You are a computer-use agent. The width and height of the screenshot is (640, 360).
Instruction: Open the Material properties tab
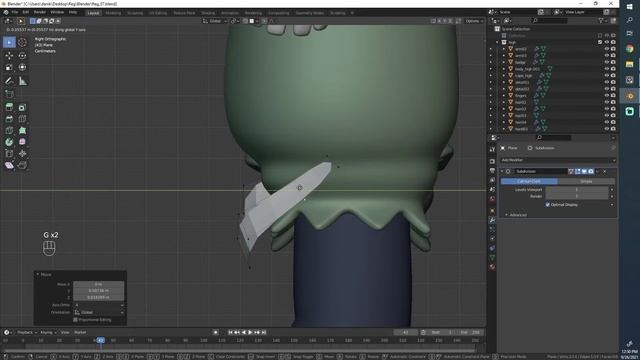(x=492, y=267)
